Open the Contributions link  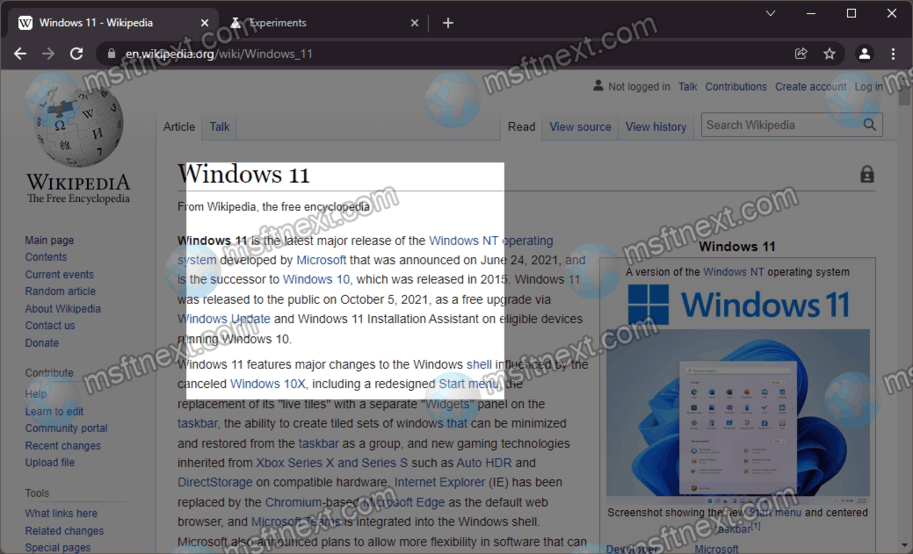[x=736, y=86]
